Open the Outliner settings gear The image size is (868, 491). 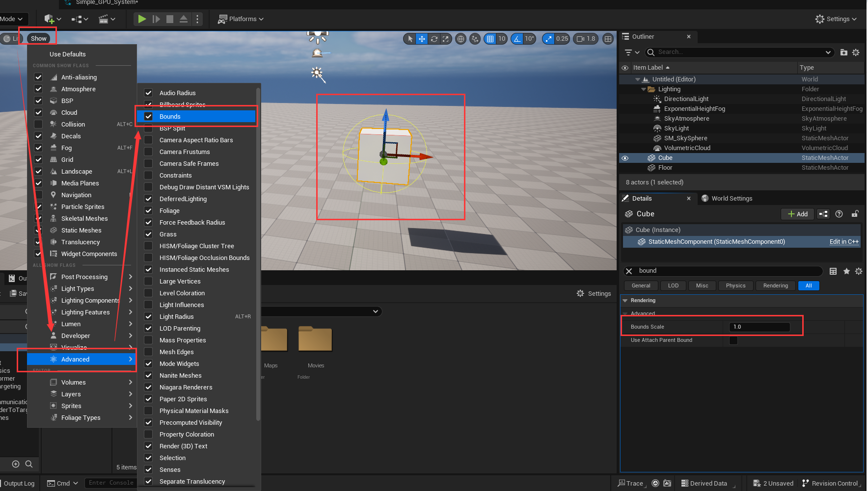(856, 52)
